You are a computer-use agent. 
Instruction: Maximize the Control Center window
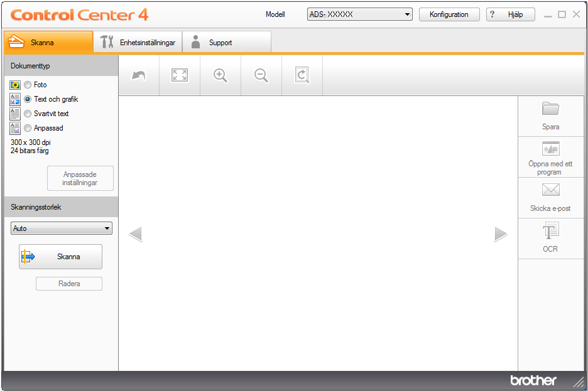562,14
